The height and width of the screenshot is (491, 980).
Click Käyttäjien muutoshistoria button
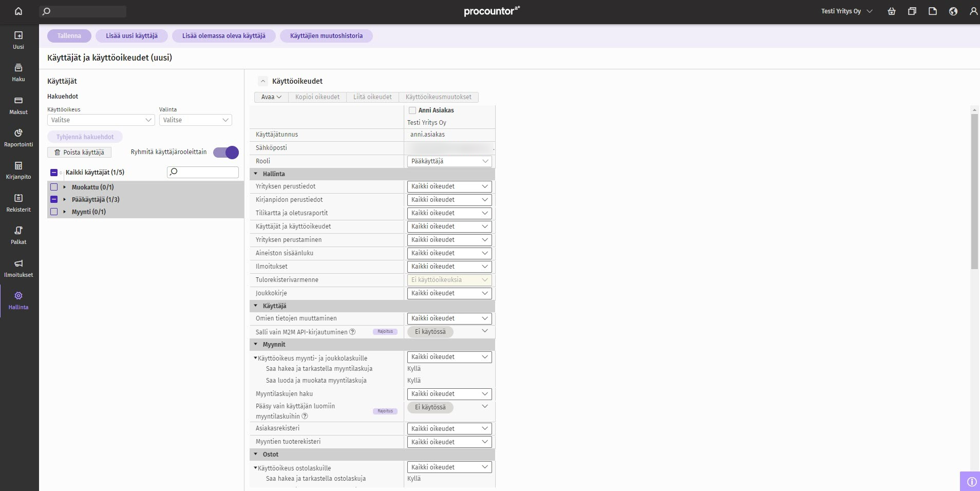326,36
